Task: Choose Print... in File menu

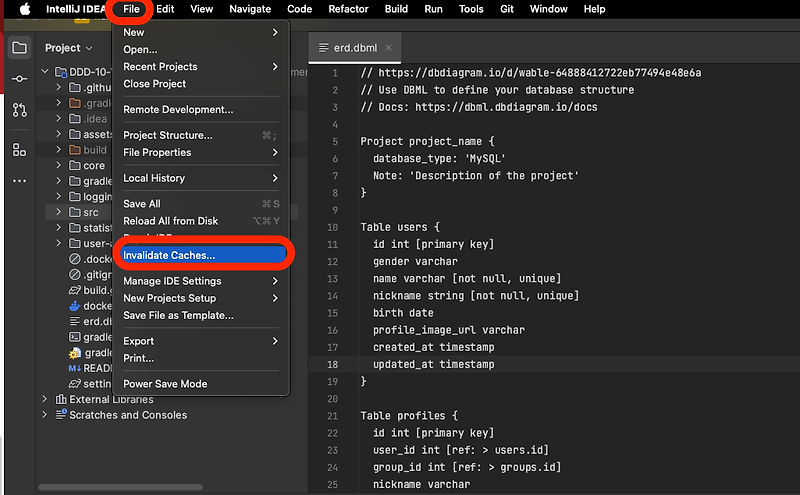Action: click(x=201, y=358)
